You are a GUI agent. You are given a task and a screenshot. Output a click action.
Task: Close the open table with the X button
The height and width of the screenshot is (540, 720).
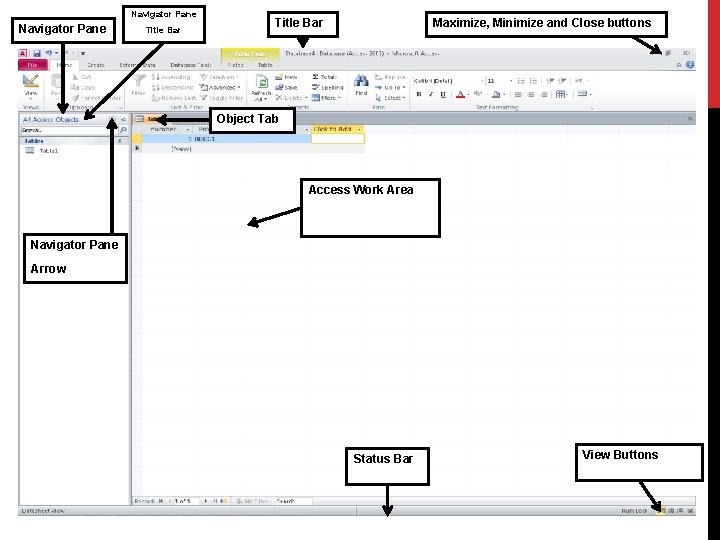click(690, 119)
